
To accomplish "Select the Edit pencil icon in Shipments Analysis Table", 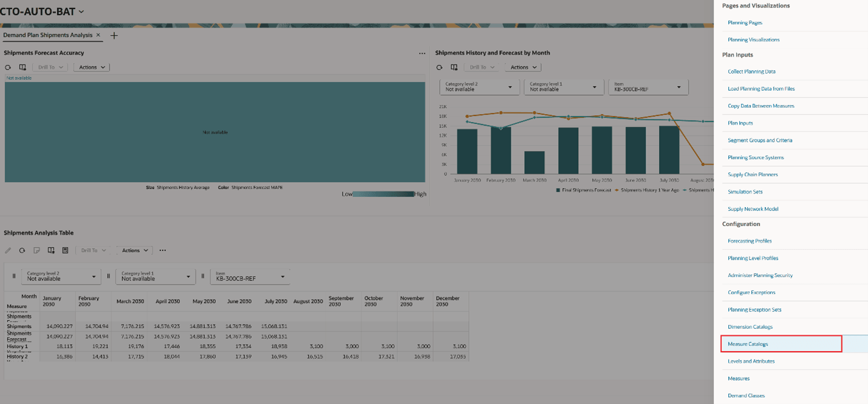I will [9, 250].
